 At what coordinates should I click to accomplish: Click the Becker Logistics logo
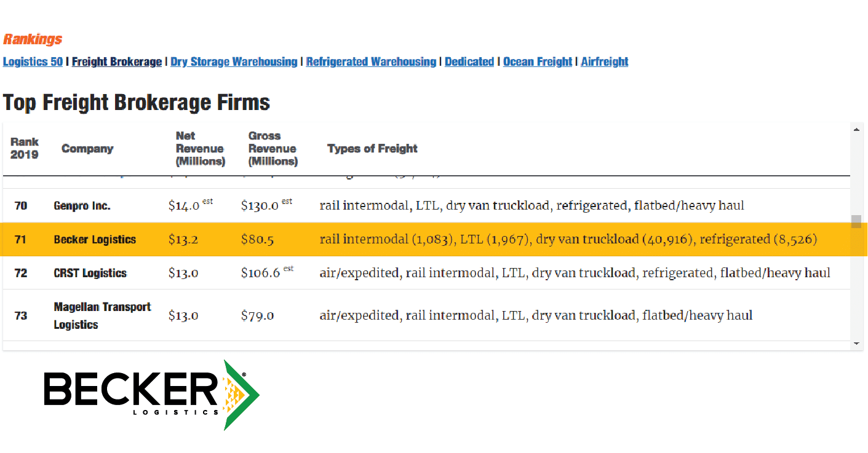[151, 394]
